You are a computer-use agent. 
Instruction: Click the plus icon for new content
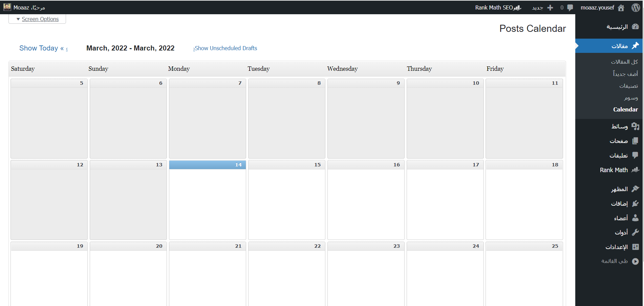[x=550, y=7]
